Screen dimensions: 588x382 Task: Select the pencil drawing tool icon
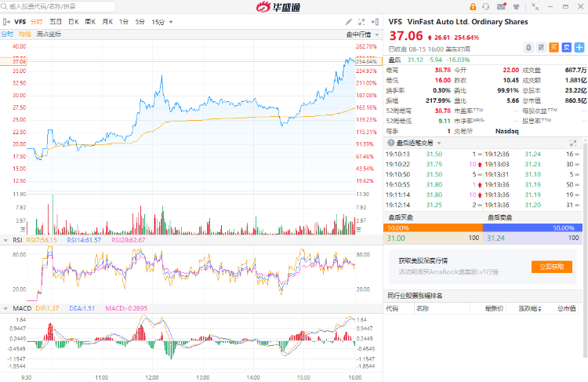(x=349, y=22)
